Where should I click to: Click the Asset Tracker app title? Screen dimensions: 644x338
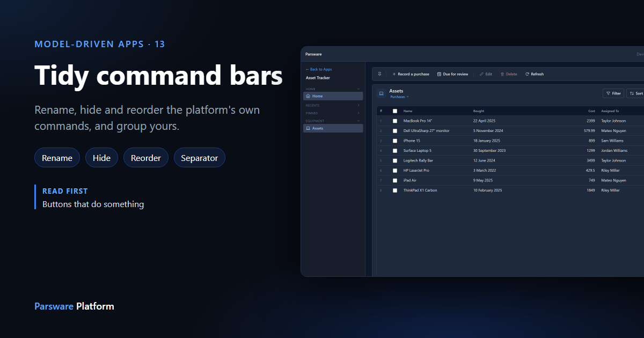[318, 78]
